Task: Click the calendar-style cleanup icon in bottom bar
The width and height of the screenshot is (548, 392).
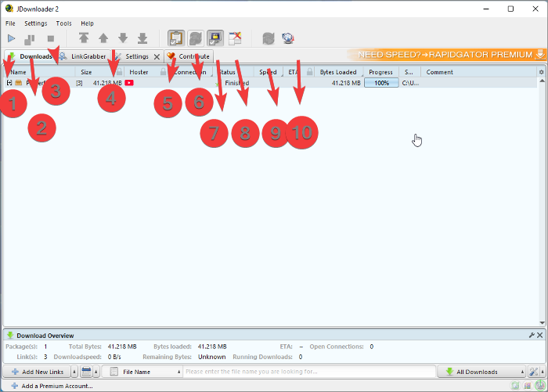Action: 86,372
